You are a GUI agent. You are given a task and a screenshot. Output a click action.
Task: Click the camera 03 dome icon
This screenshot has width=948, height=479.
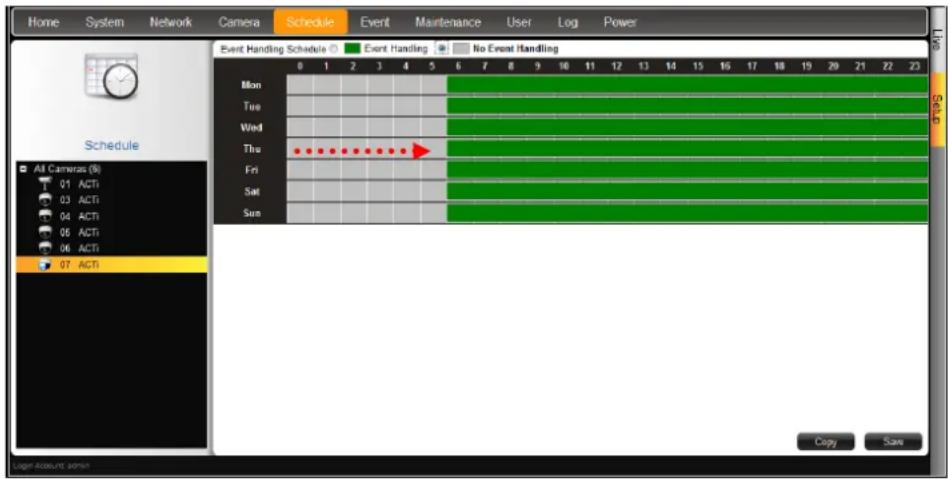[x=44, y=200]
